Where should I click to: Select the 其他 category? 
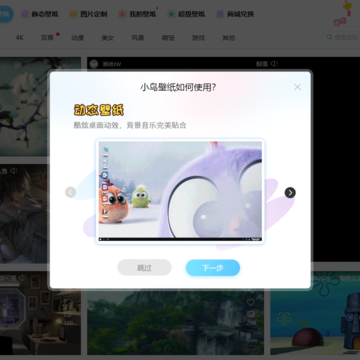tap(229, 38)
